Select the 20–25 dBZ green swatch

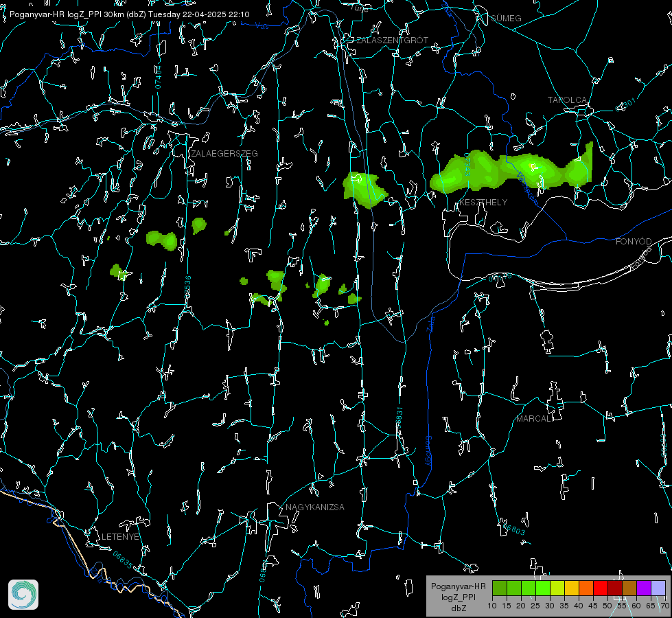[x=529, y=588]
